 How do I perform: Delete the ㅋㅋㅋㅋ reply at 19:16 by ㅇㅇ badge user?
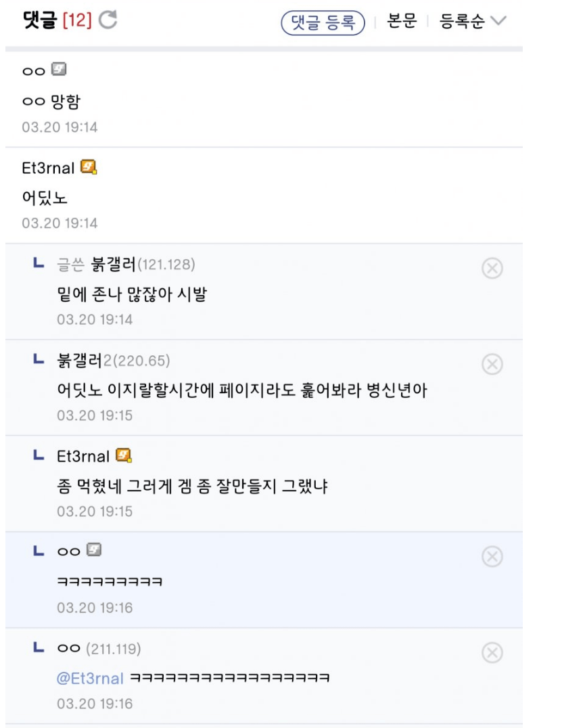coord(492,557)
